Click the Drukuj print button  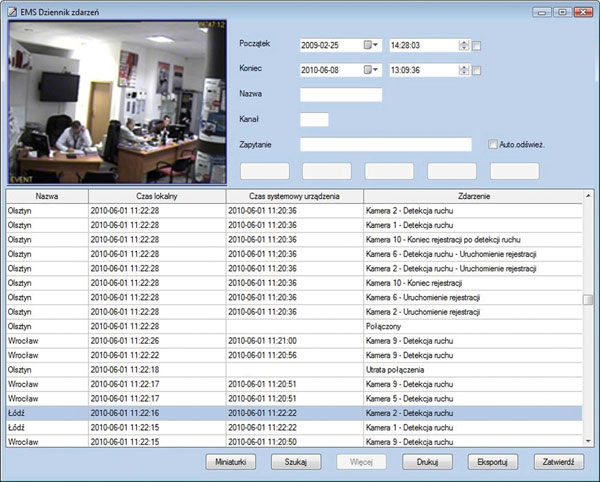[x=427, y=462]
